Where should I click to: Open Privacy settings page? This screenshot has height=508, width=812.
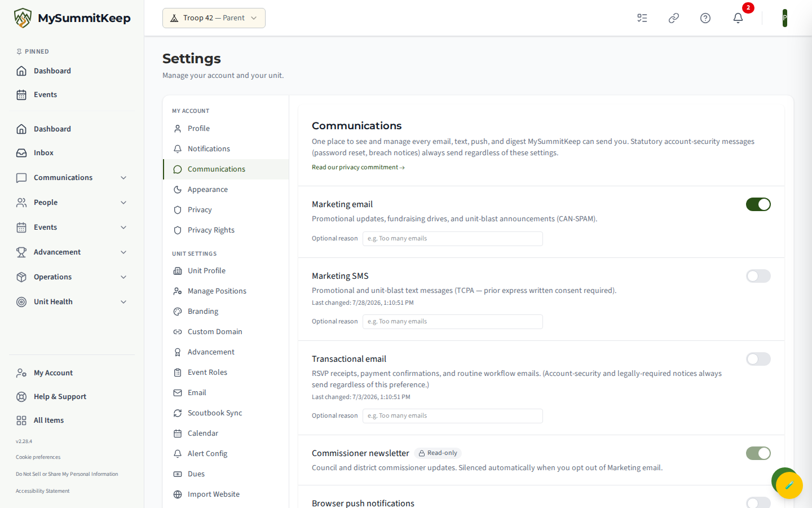(x=226, y=209)
